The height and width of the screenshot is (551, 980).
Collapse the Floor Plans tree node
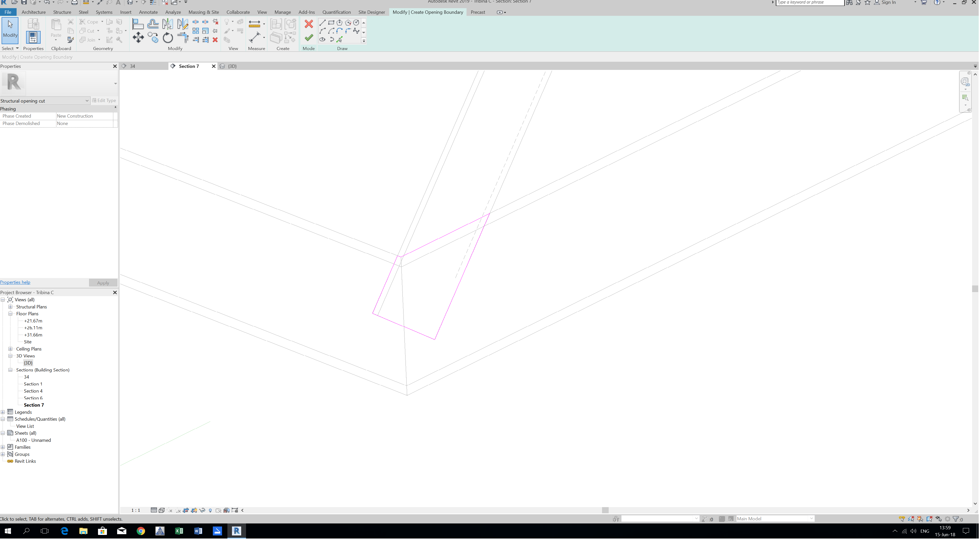coord(11,314)
